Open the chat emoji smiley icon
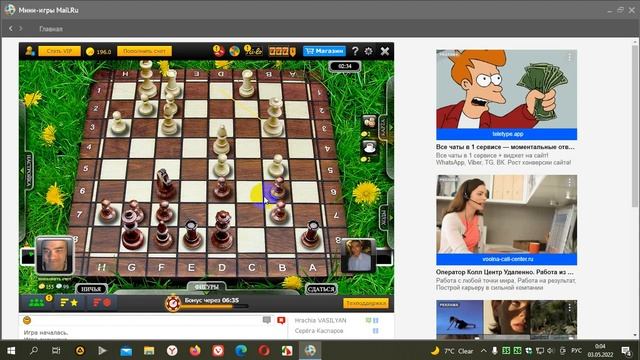Screen dimensions: 640x360 27,320
